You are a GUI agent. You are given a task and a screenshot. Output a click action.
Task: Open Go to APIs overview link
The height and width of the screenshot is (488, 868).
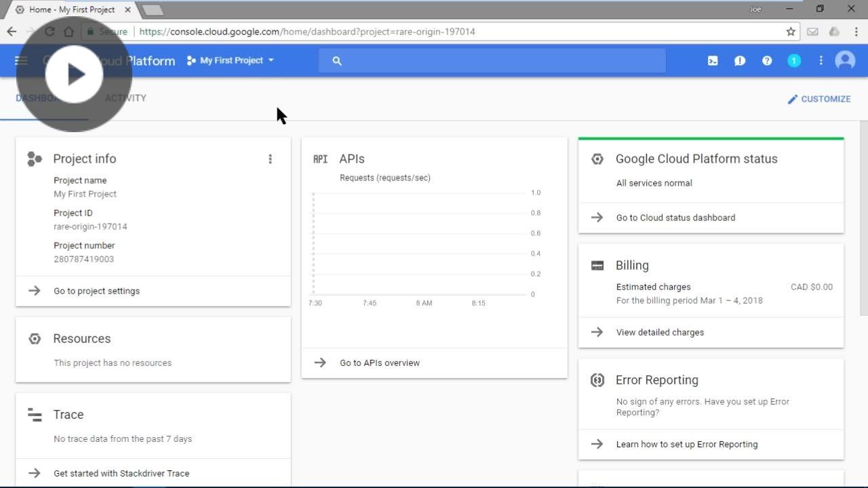pyautogui.click(x=380, y=363)
